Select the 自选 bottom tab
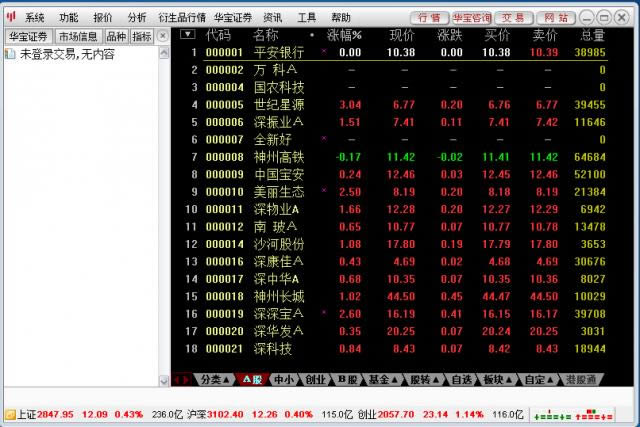 (x=462, y=380)
